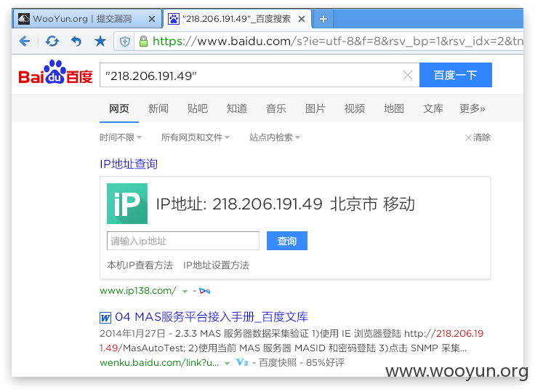
Task: Open the 所有网页和文件 file type dropdown
Action: [195, 137]
